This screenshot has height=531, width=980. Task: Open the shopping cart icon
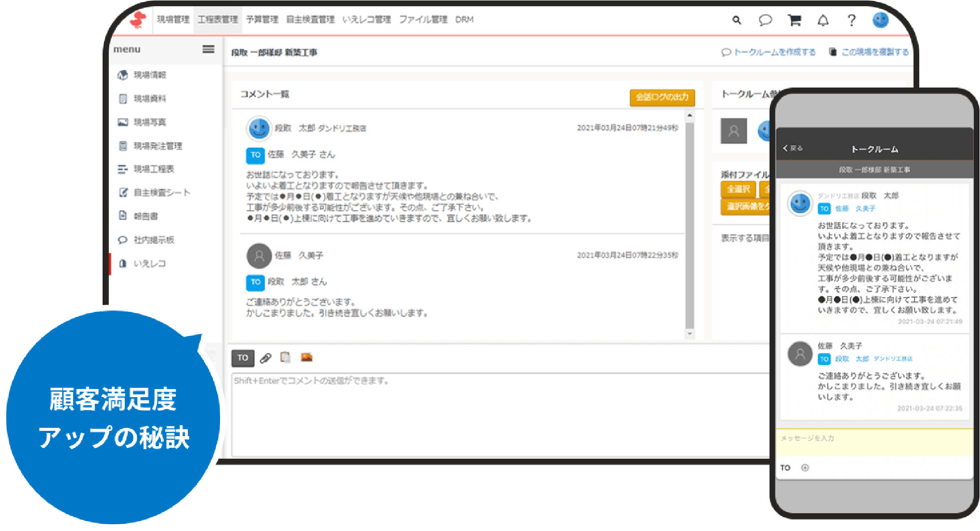[794, 20]
